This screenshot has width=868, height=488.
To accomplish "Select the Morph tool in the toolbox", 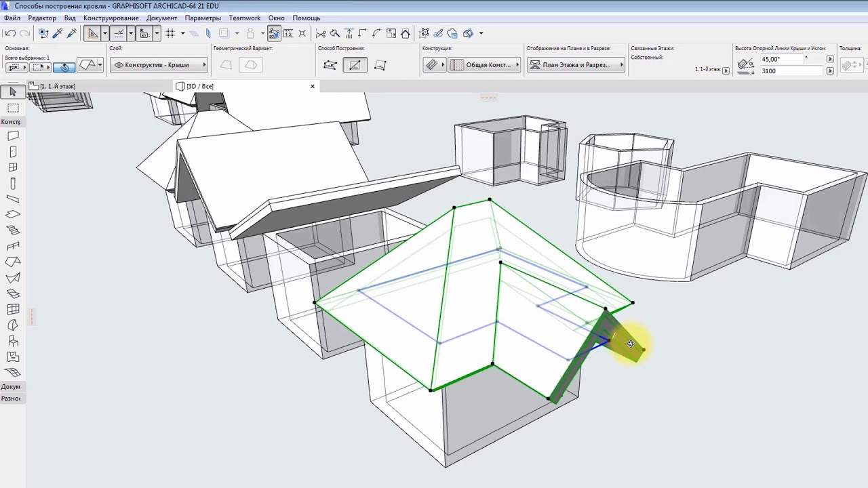I will coord(13,325).
